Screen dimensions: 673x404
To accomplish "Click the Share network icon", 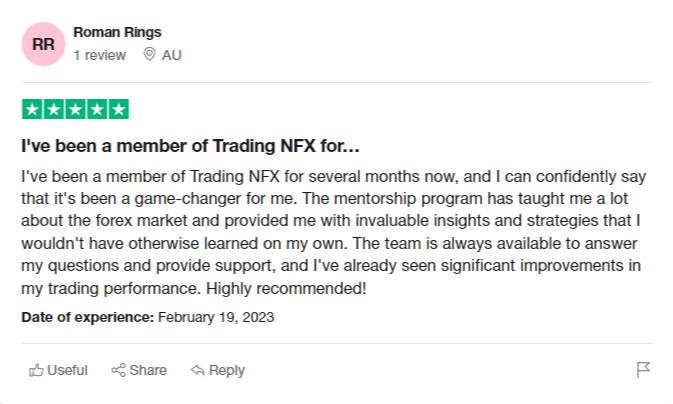I will pos(118,370).
